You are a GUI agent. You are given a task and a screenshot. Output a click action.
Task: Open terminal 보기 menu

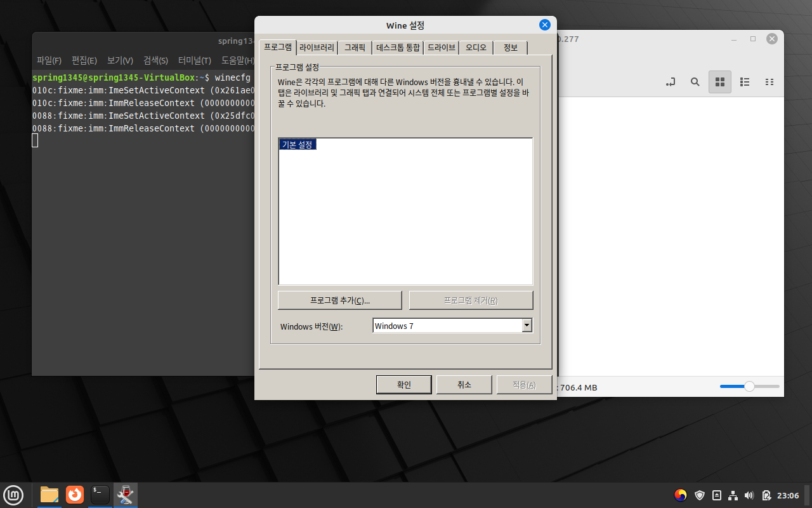(x=120, y=60)
